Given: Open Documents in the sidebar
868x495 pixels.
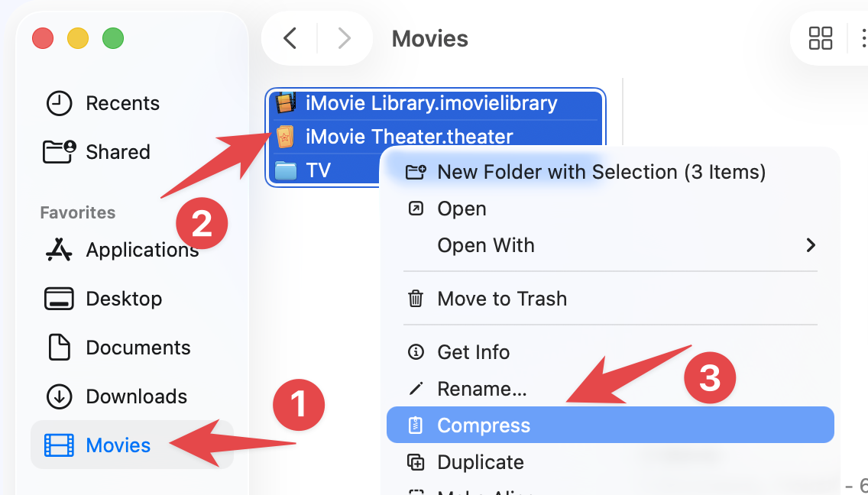Looking at the screenshot, I should pyautogui.click(x=138, y=348).
